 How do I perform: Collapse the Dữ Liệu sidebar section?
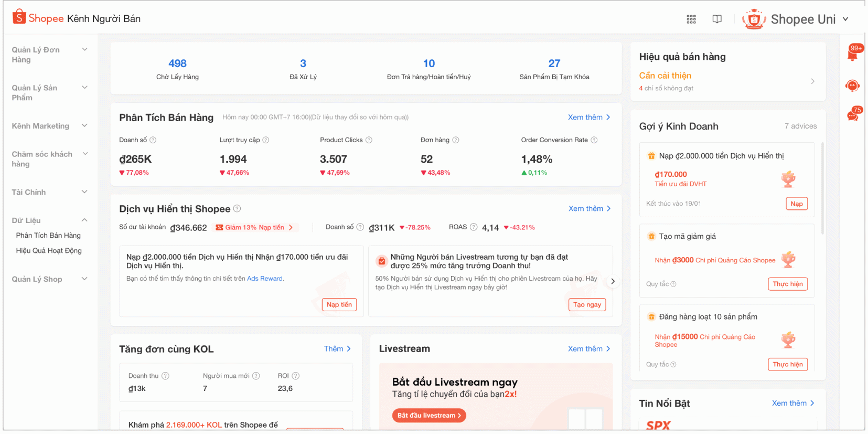pyautogui.click(x=84, y=220)
